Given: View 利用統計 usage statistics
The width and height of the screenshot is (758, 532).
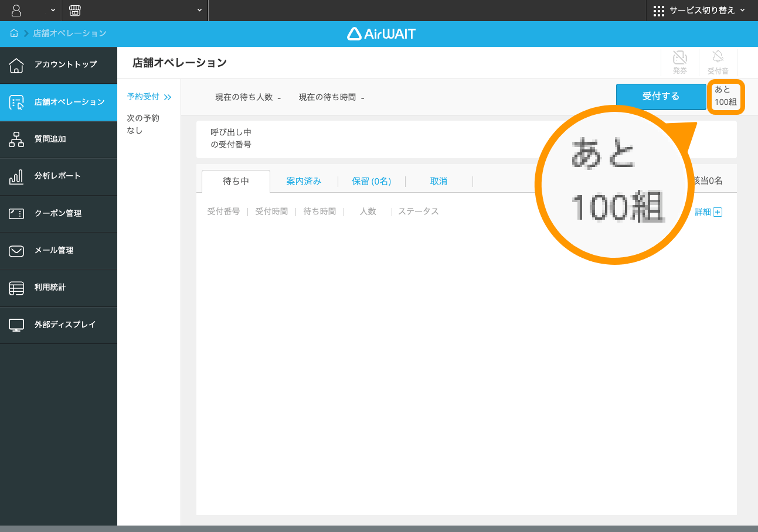Looking at the screenshot, I should tap(59, 288).
